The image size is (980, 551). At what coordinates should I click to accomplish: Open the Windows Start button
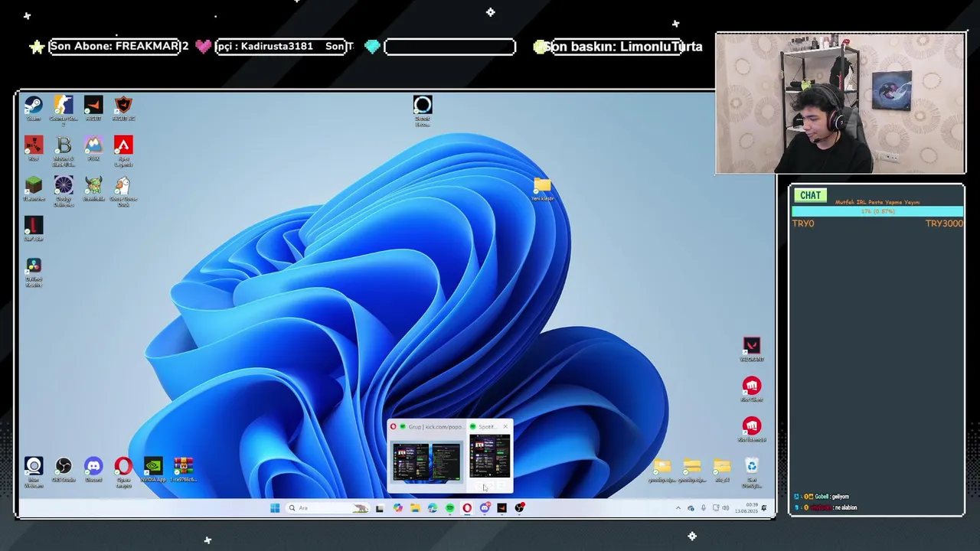coord(275,508)
